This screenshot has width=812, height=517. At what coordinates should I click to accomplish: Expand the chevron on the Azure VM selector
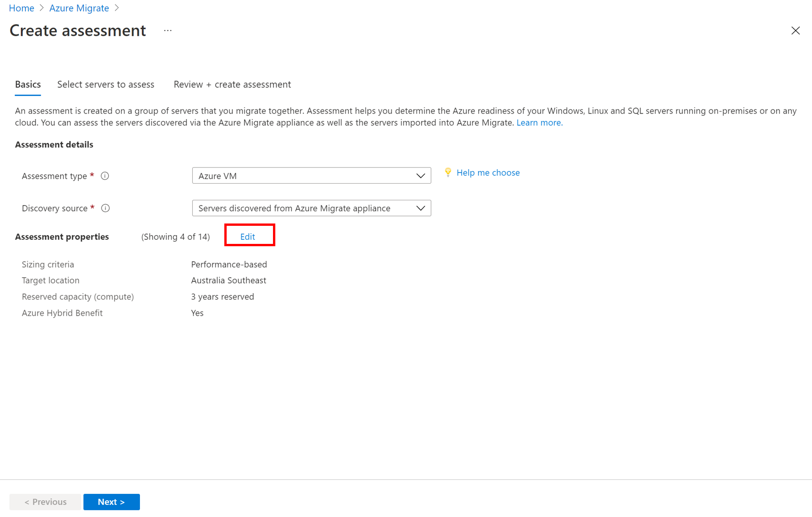[420, 176]
